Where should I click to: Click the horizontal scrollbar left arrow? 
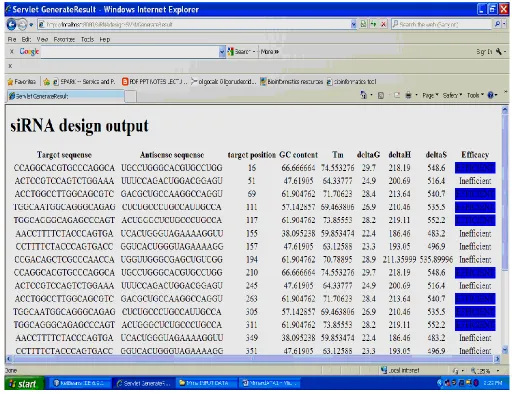(9, 359)
